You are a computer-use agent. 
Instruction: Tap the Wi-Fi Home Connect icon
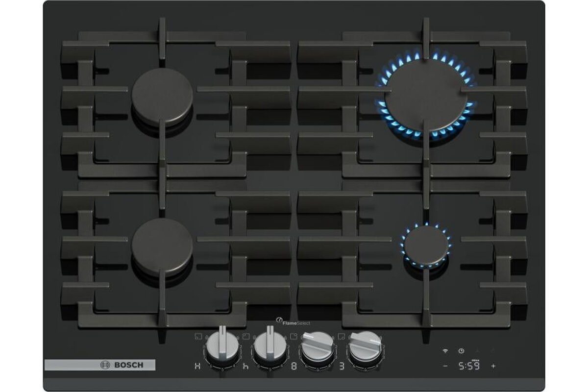click(x=445, y=351)
